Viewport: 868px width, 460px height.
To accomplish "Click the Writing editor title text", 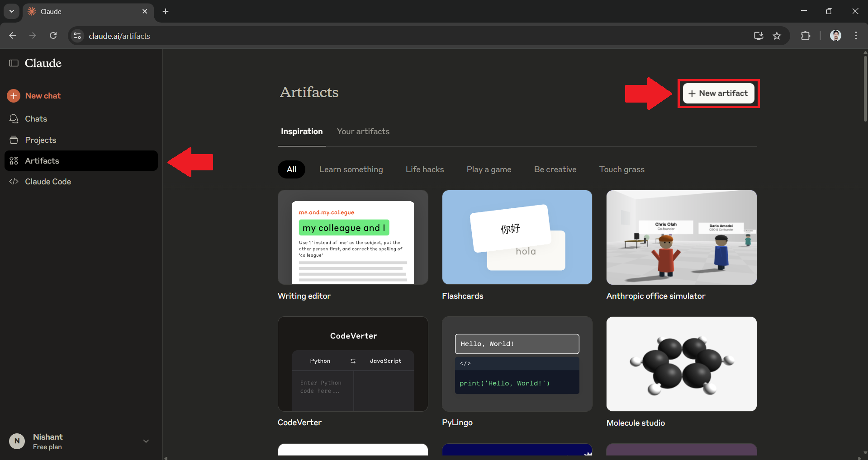I will click(x=304, y=296).
